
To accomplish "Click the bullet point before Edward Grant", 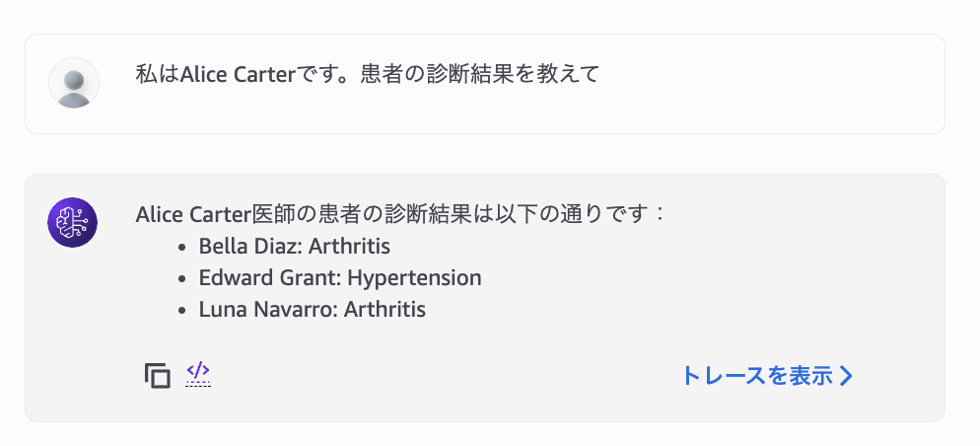I will pyautogui.click(x=182, y=278).
